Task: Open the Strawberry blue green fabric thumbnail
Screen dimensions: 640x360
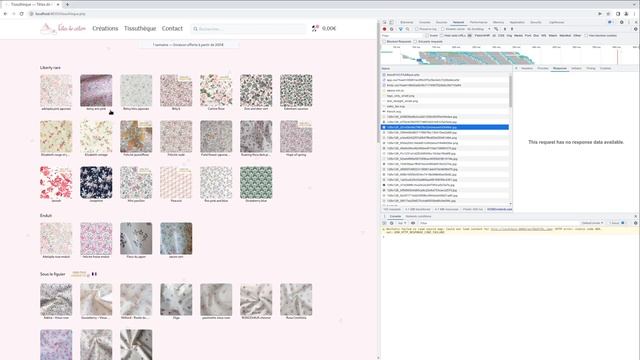Action: point(256,182)
